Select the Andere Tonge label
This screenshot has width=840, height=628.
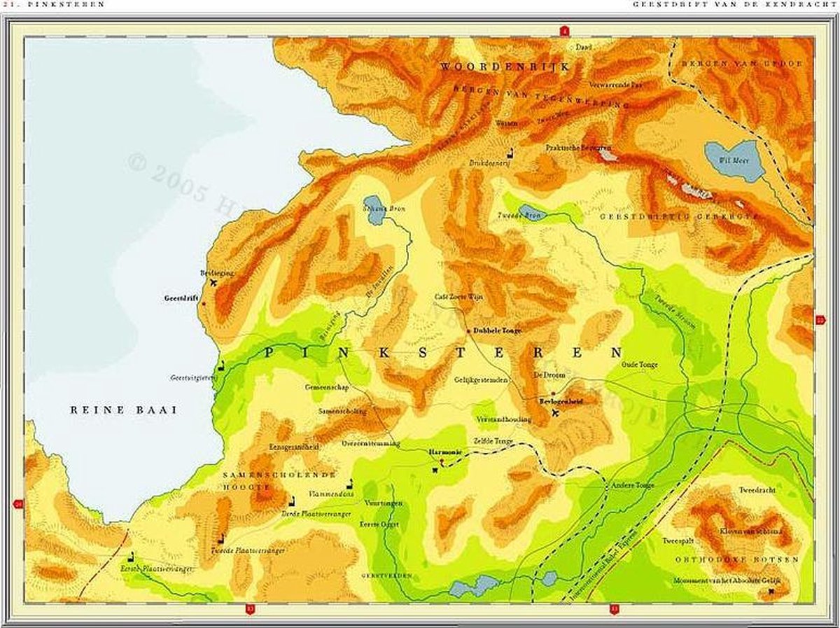(631, 486)
